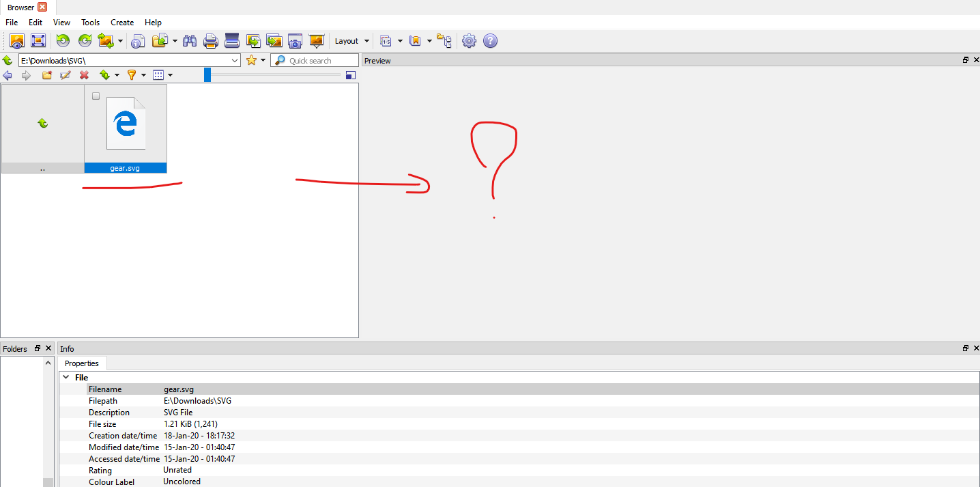Click the forward navigation arrow

[26, 75]
